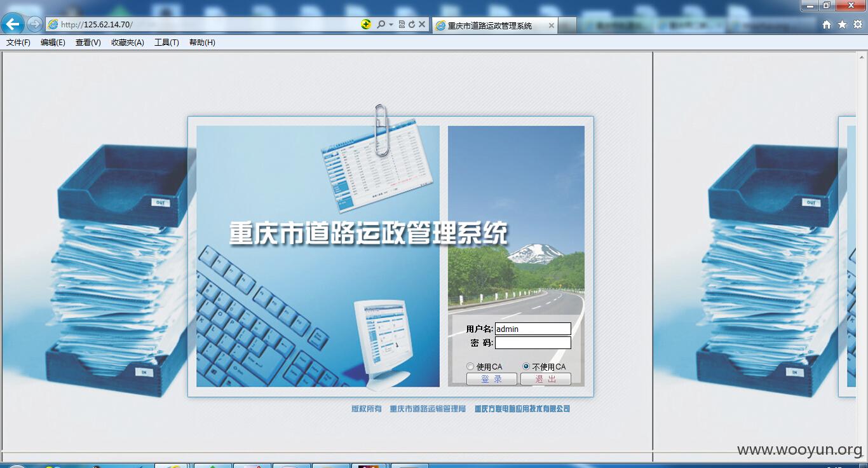Go to the browser home page icon
The image size is (868, 468).
pos(827,24)
